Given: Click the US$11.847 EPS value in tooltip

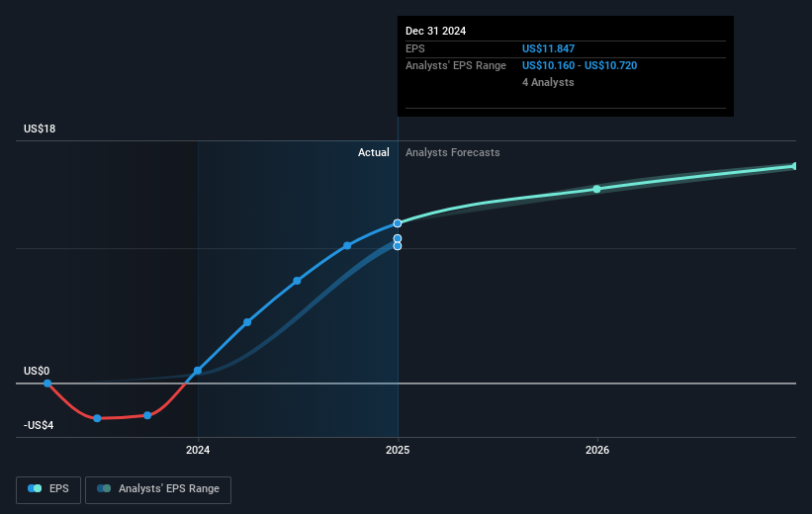Looking at the screenshot, I should point(548,48).
